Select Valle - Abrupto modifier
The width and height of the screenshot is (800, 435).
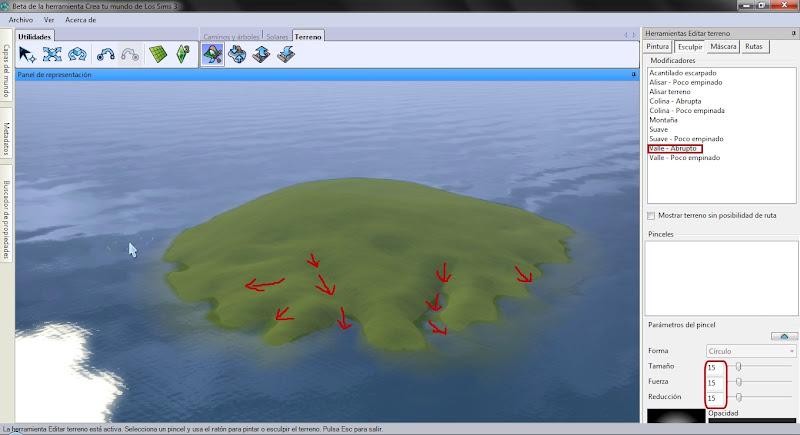click(x=673, y=148)
